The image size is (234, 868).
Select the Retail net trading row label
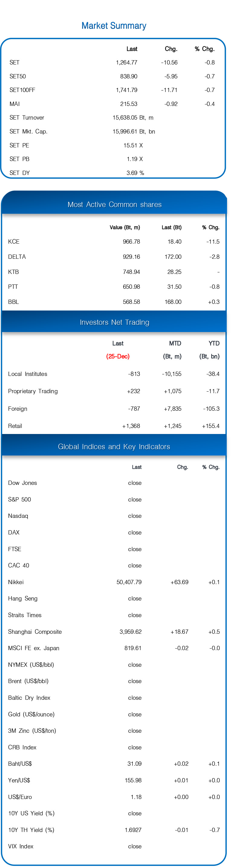click(15, 426)
